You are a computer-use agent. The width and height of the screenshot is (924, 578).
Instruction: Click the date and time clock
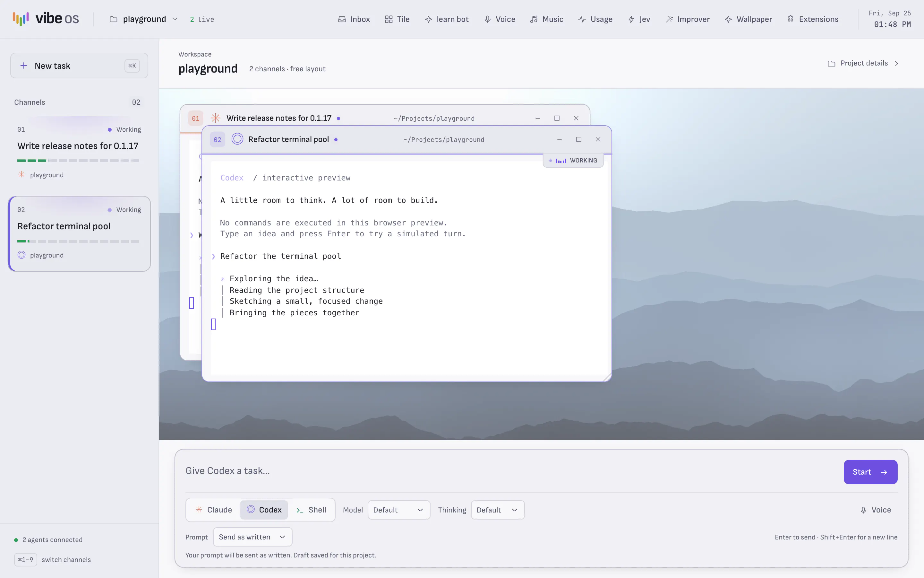890,19
